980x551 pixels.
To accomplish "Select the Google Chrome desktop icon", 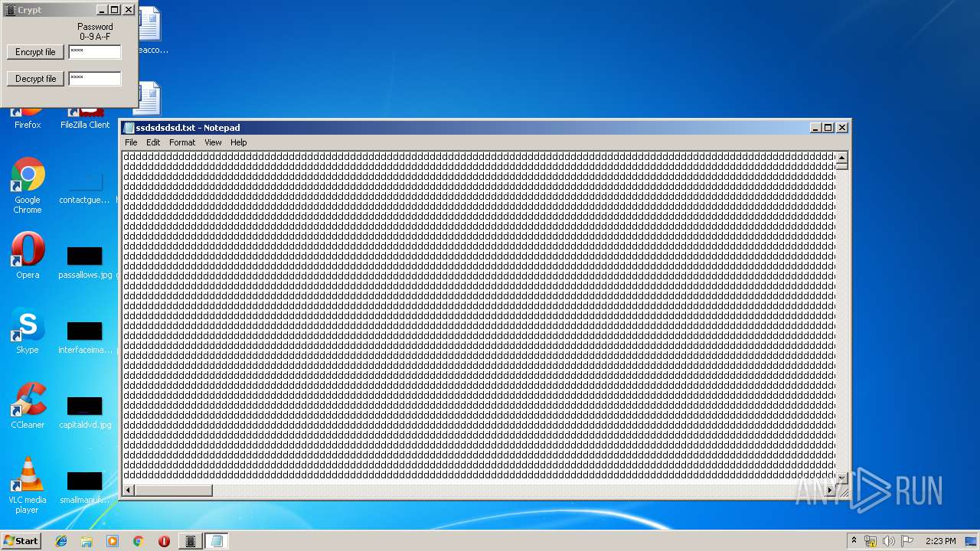I will point(28,185).
